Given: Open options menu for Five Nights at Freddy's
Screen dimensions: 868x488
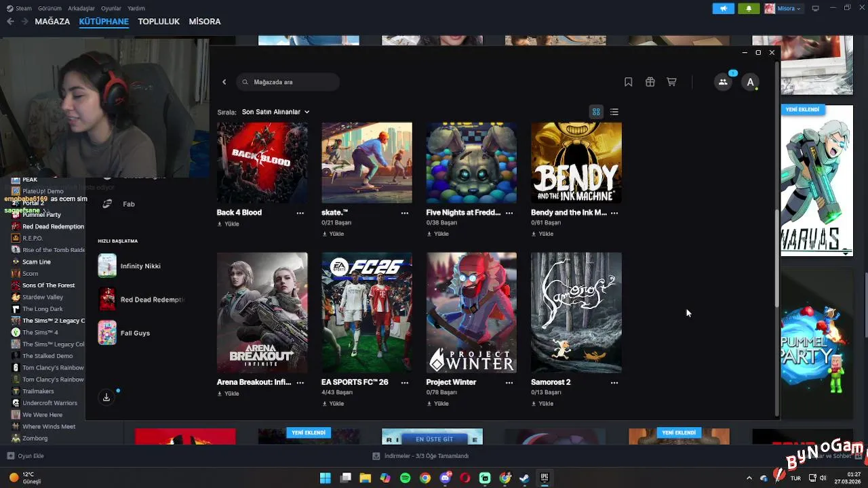Looking at the screenshot, I should click(x=509, y=213).
